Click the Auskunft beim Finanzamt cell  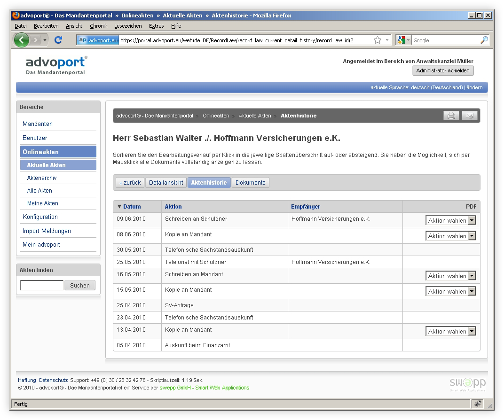click(x=224, y=345)
